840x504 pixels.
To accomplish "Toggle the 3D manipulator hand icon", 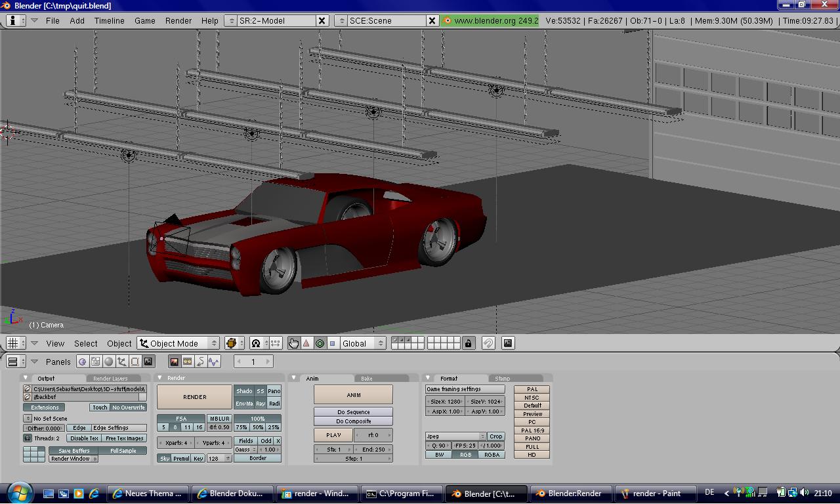I will pos(293,343).
